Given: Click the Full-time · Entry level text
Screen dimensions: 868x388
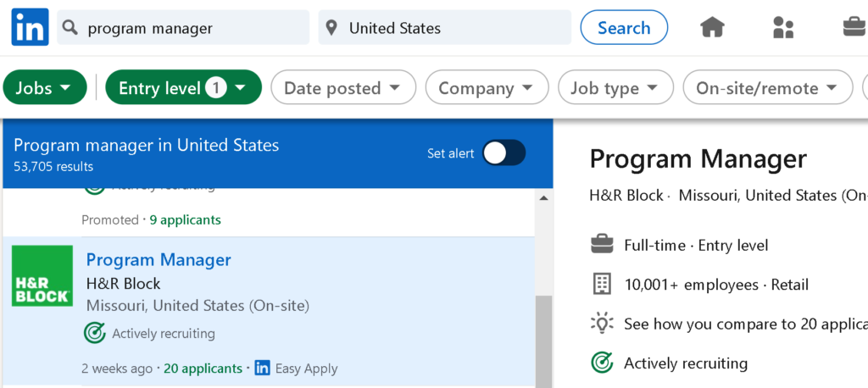Looking at the screenshot, I should point(697,245).
